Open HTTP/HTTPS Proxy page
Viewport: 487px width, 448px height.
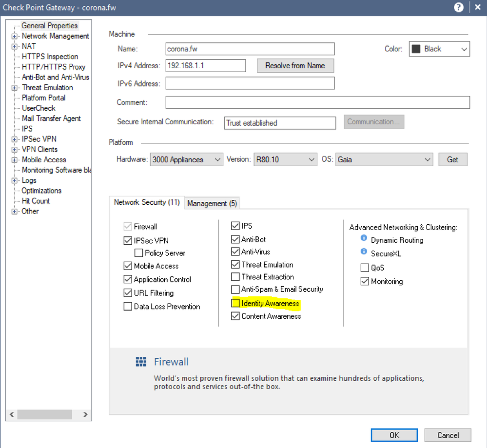pos(54,67)
